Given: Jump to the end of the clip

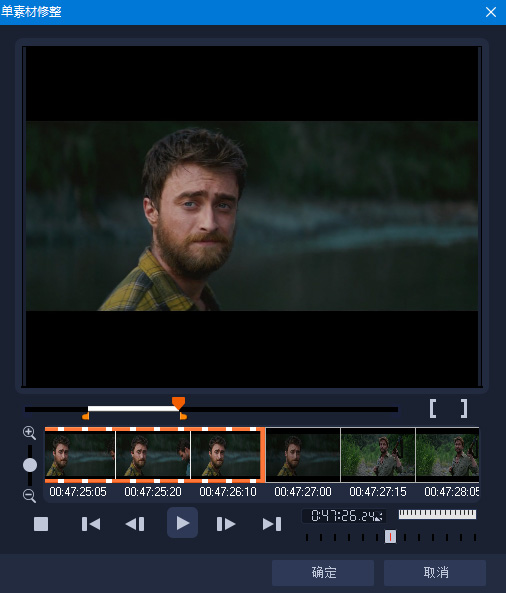Looking at the screenshot, I should pyautogui.click(x=272, y=524).
